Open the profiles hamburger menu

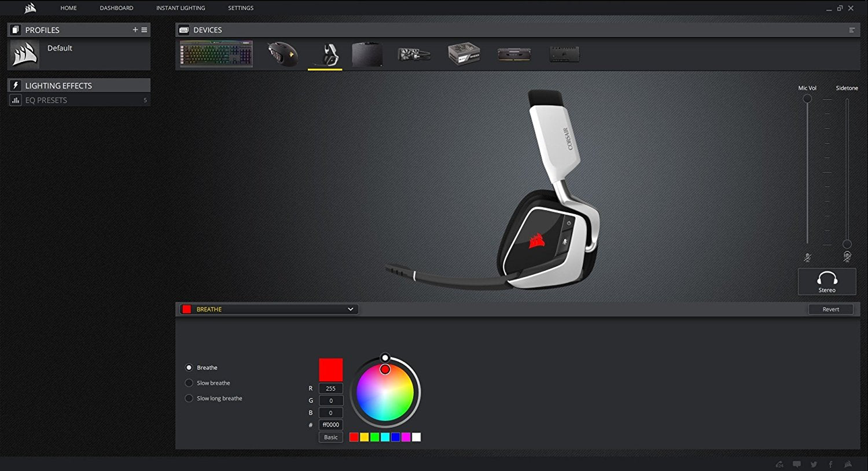pos(144,30)
